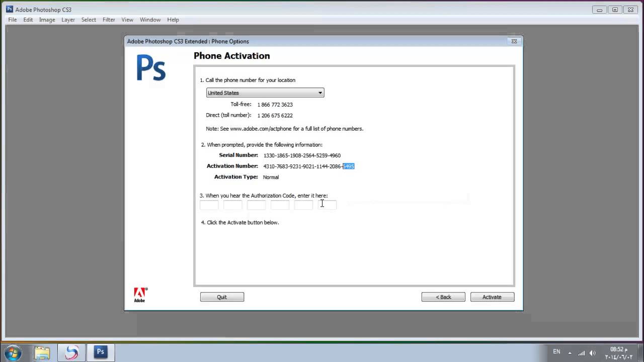Maximize the Adobe Photoshop CS3 window

point(615,9)
